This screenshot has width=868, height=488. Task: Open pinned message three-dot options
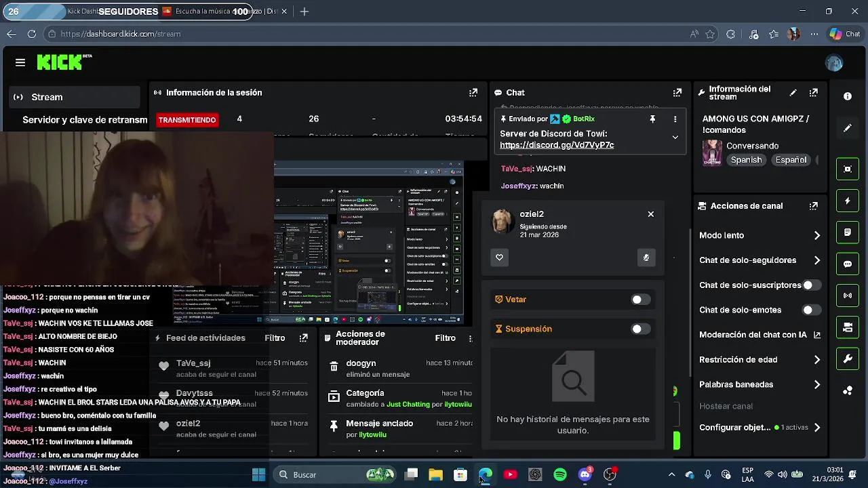click(x=675, y=119)
